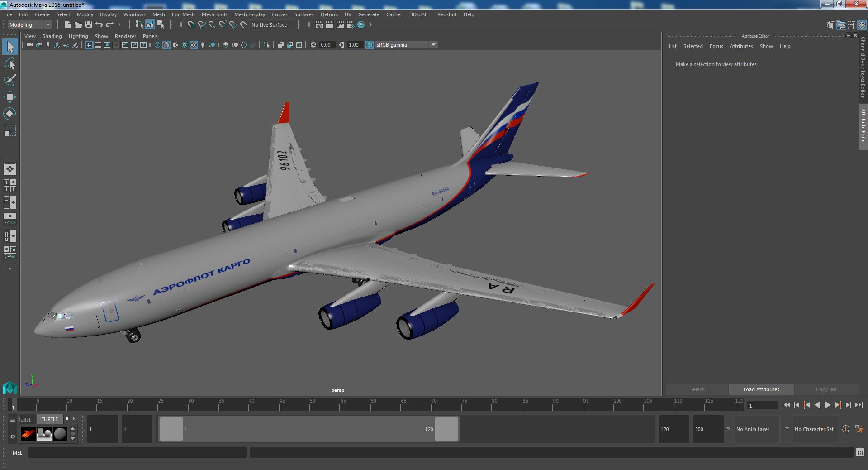Open the Edit Mesh menu
The width and height of the screenshot is (868, 470).
pyautogui.click(x=183, y=14)
